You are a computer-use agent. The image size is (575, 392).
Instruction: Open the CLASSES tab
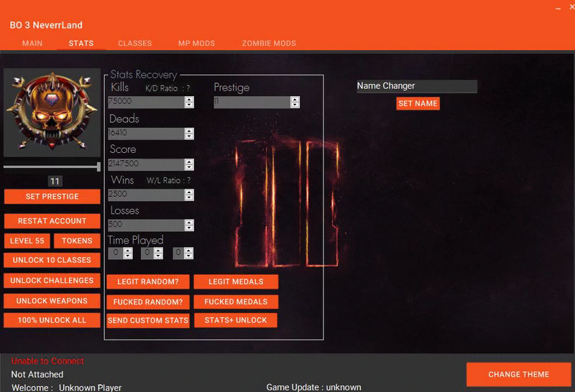pos(135,43)
